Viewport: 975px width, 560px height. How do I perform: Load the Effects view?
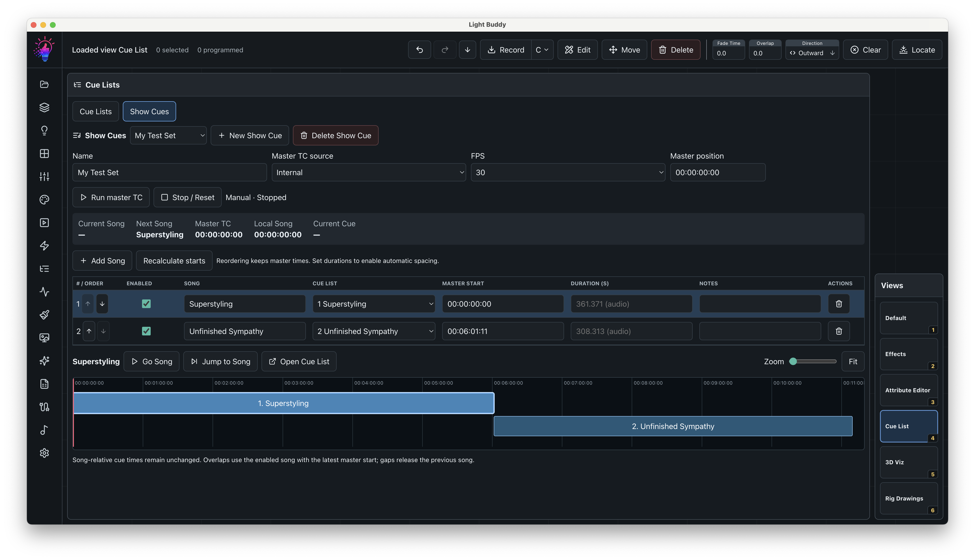[909, 354]
